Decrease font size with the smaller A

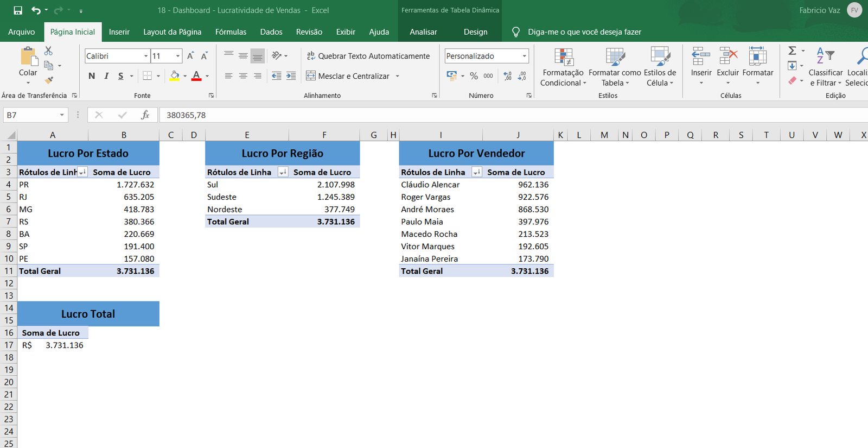click(x=204, y=56)
